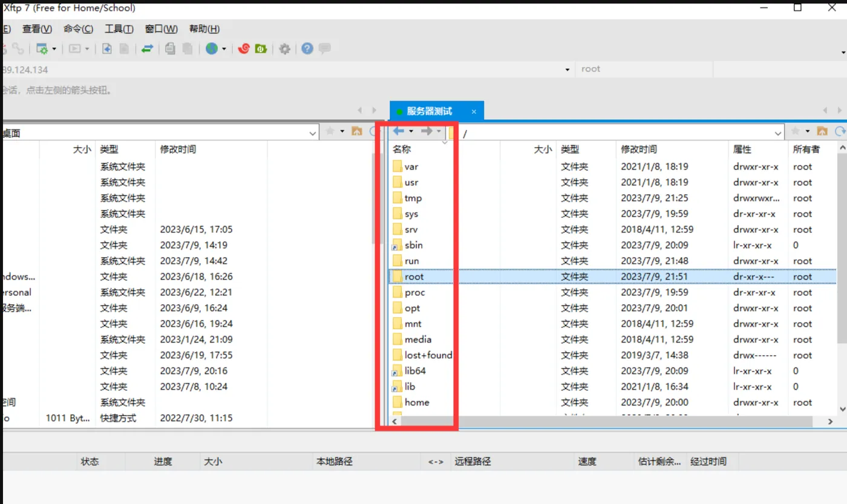Image resolution: width=847 pixels, height=504 pixels.
Task: Click the green and blue synchronize arrows icon
Action: 147,49
